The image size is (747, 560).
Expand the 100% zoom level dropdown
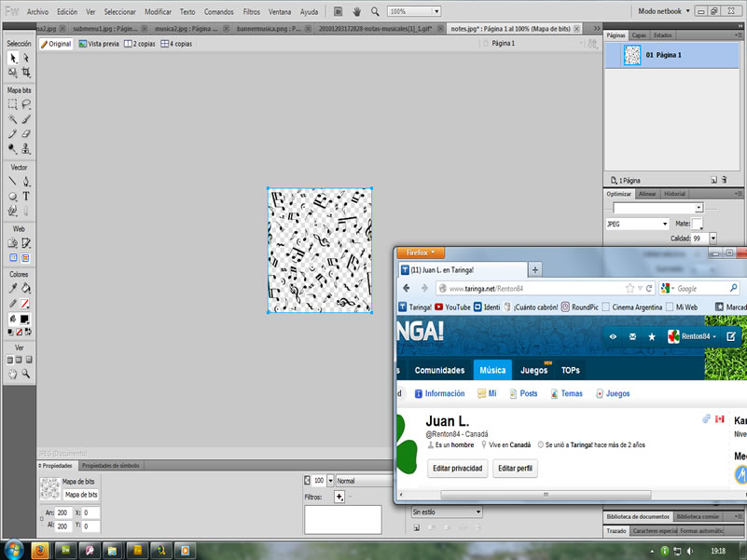(414, 11)
